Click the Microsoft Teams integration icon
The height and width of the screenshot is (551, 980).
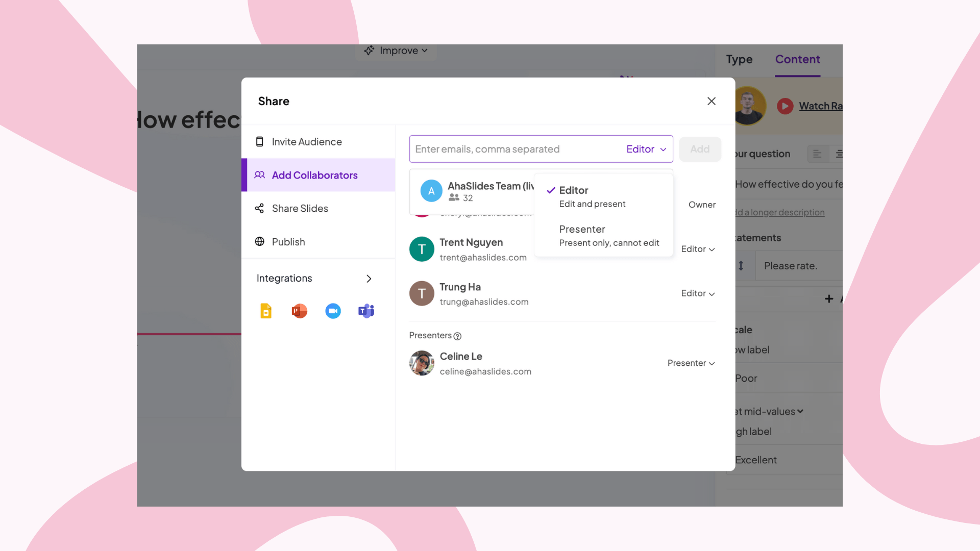click(366, 311)
